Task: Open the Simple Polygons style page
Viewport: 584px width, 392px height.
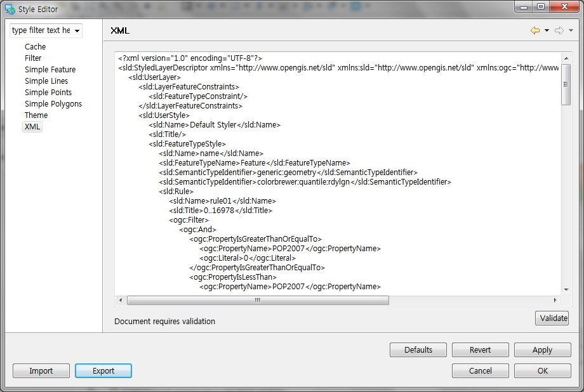Action: (x=53, y=103)
